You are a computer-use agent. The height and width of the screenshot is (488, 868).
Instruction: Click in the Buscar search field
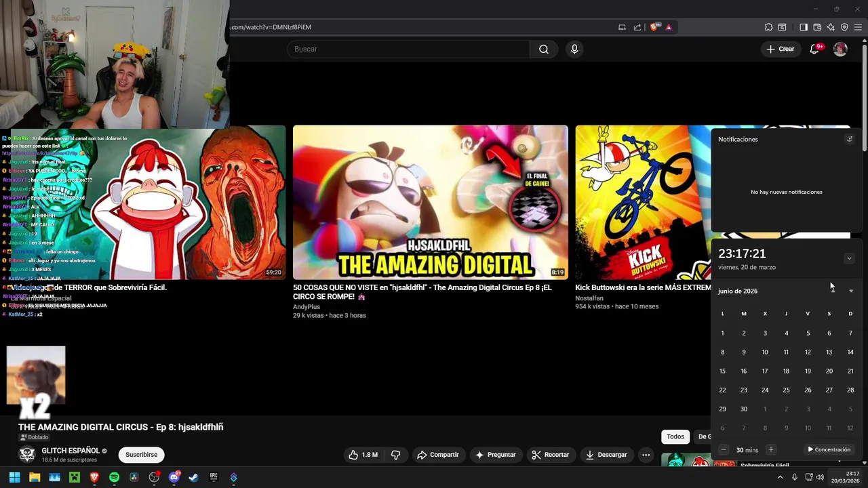pyautogui.click(x=408, y=49)
